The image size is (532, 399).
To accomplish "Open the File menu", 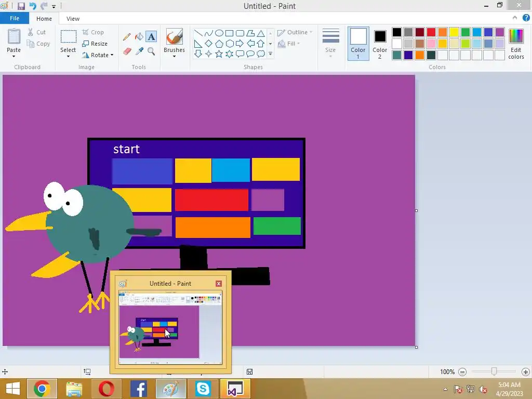I will pos(15,18).
